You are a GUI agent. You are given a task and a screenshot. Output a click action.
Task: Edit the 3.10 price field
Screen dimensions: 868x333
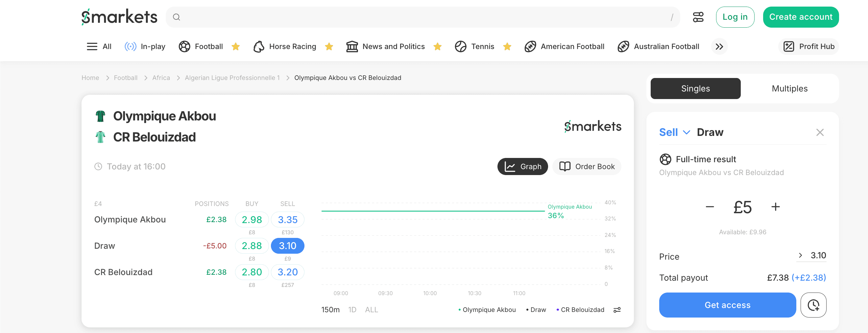pyautogui.click(x=818, y=255)
